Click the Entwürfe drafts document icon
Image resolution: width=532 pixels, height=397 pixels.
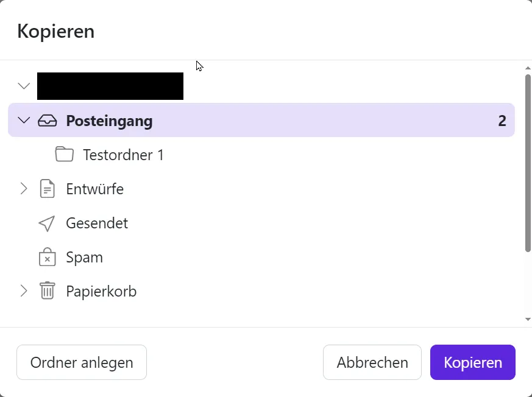click(x=47, y=189)
